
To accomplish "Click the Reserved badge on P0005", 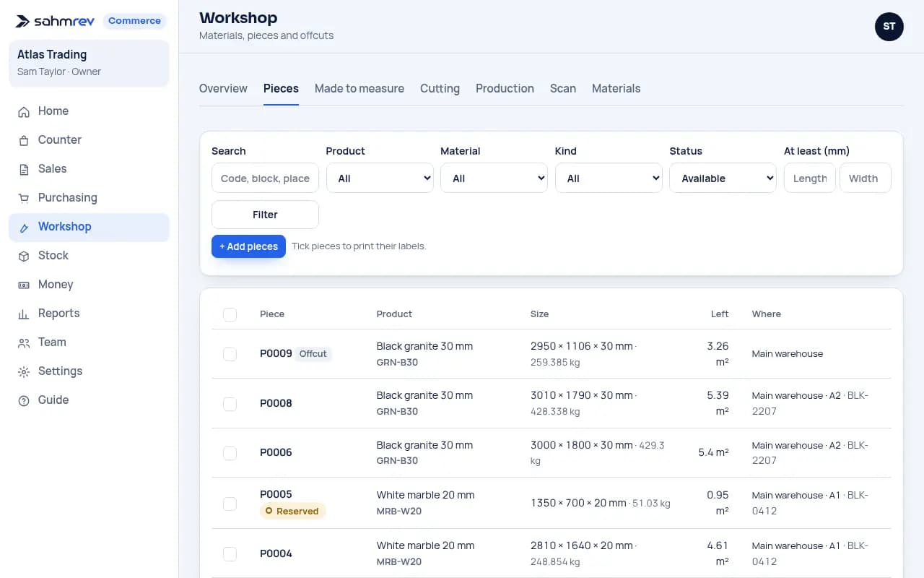I will point(293,511).
